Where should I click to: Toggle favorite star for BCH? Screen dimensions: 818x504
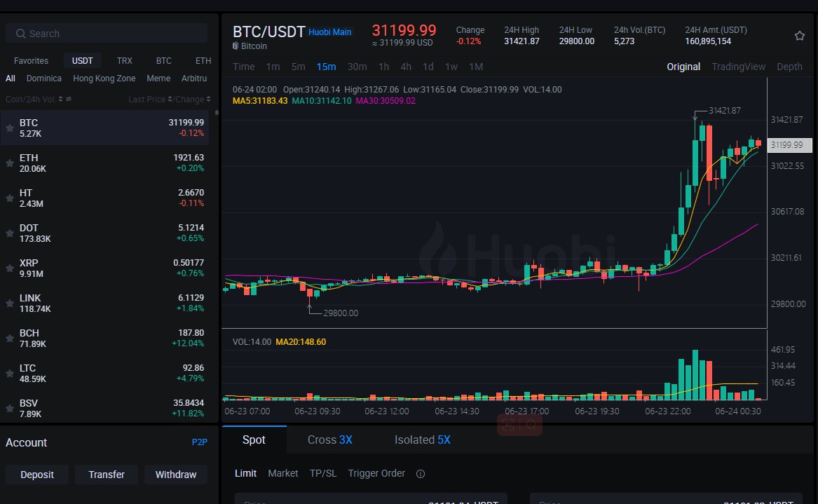[x=9, y=338]
